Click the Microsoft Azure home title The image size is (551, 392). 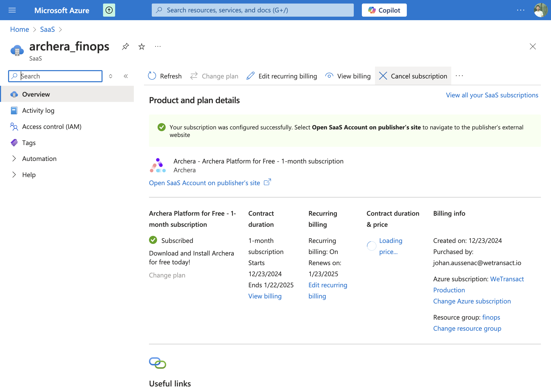(62, 10)
